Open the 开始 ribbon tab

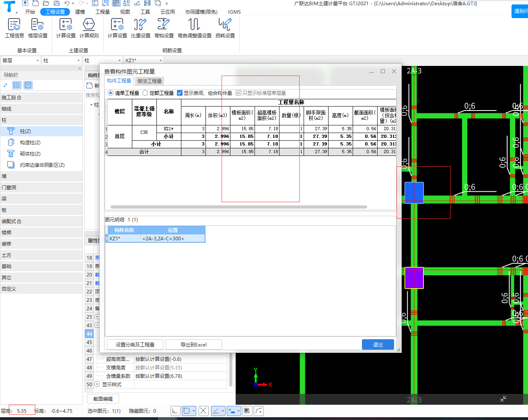point(30,12)
